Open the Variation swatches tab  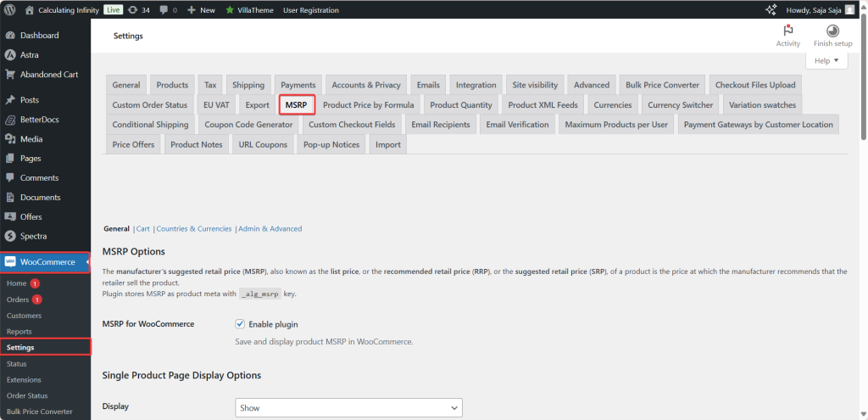tap(762, 104)
